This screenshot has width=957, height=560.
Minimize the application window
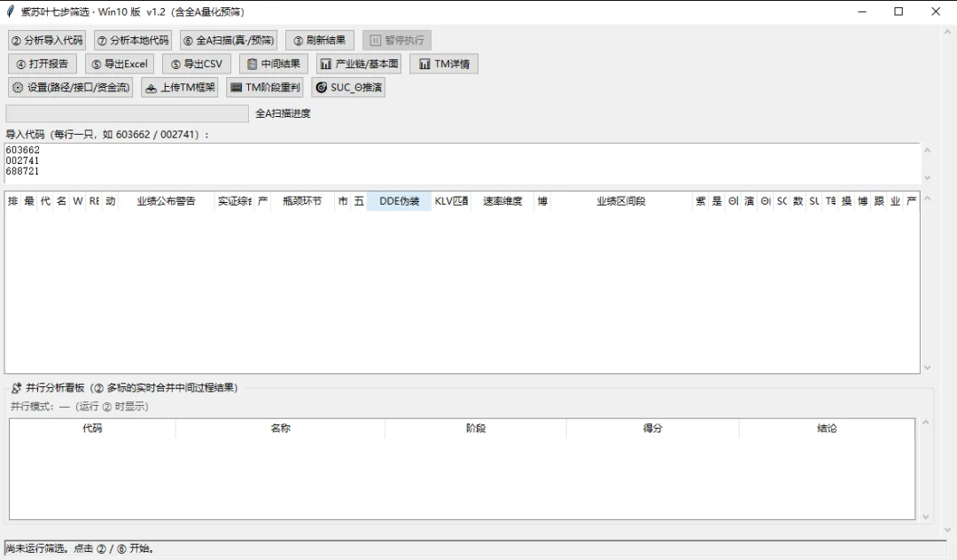tap(862, 12)
